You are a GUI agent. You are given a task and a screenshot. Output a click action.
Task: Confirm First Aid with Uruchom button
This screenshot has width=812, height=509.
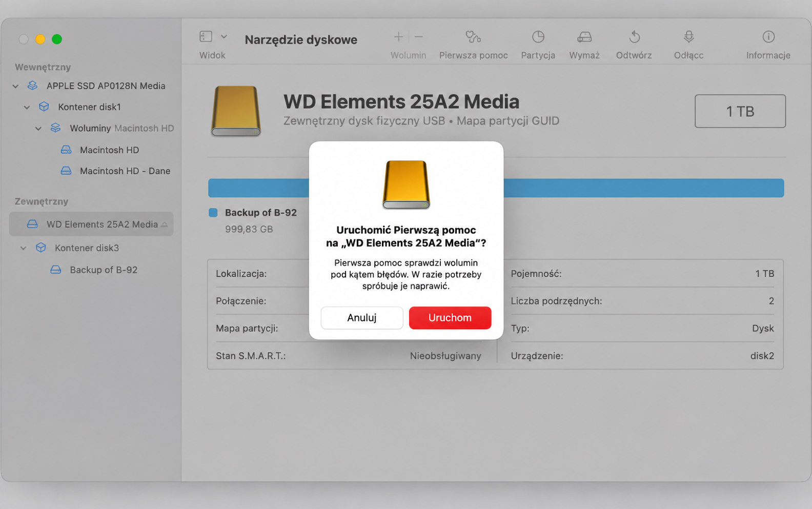click(x=450, y=318)
